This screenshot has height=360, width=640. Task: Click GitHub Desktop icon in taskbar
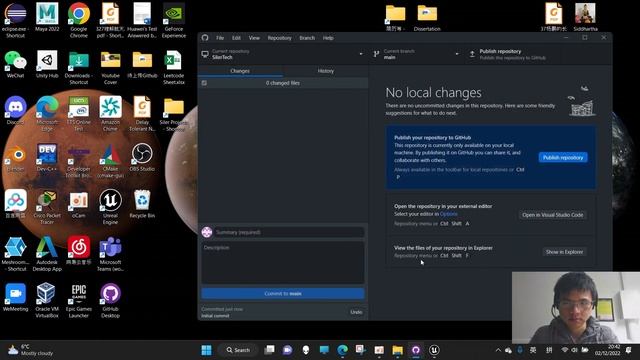416,350
